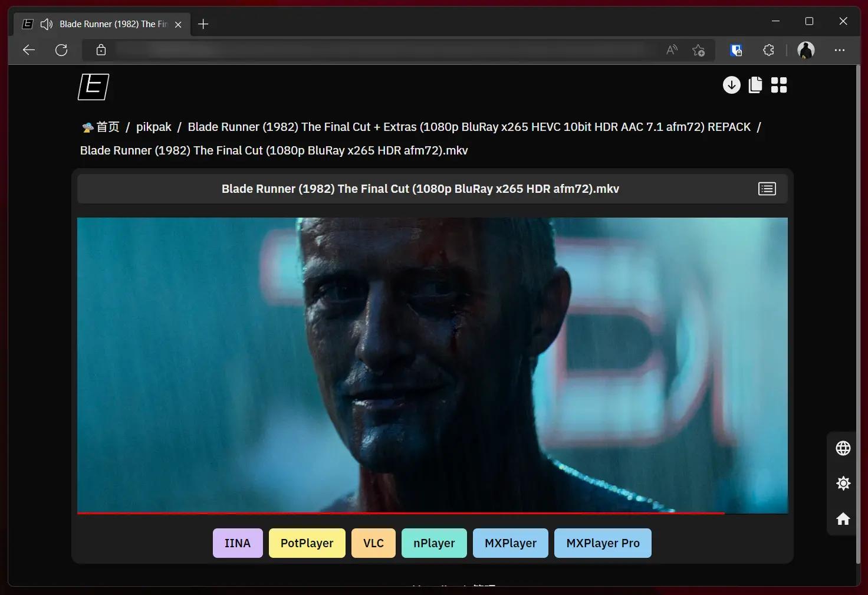Seek using the red video progress bar
This screenshot has width=868, height=595.
(x=432, y=513)
